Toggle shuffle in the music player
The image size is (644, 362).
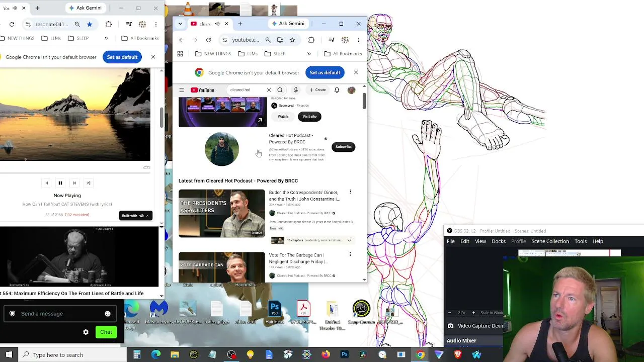click(89, 183)
